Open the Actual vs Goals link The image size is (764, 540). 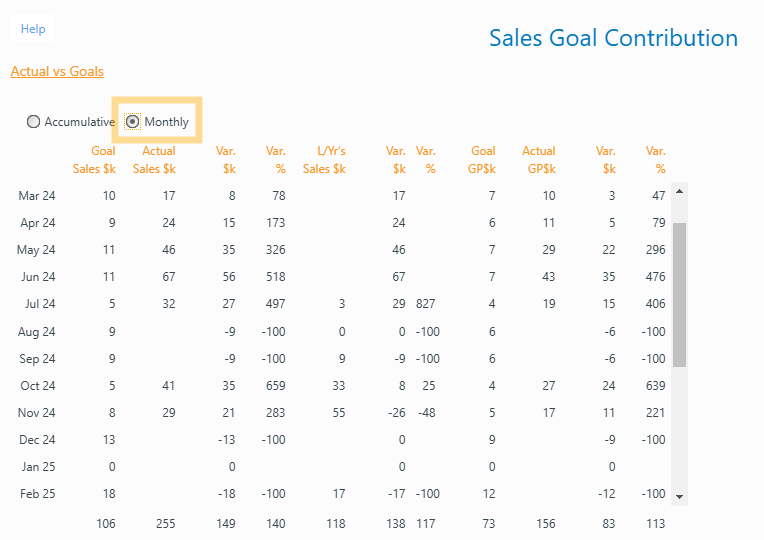(x=57, y=71)
